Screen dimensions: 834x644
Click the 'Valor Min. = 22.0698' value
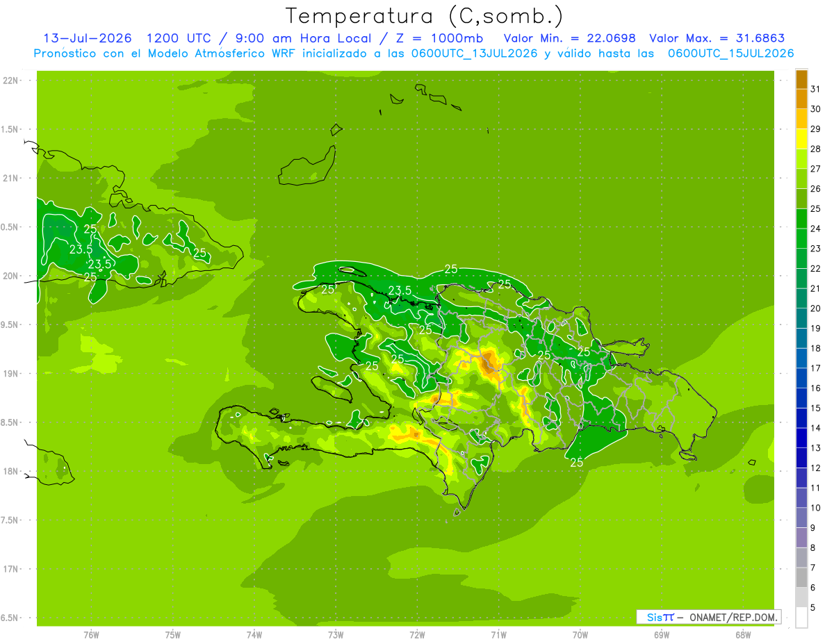tap(570, 38)
